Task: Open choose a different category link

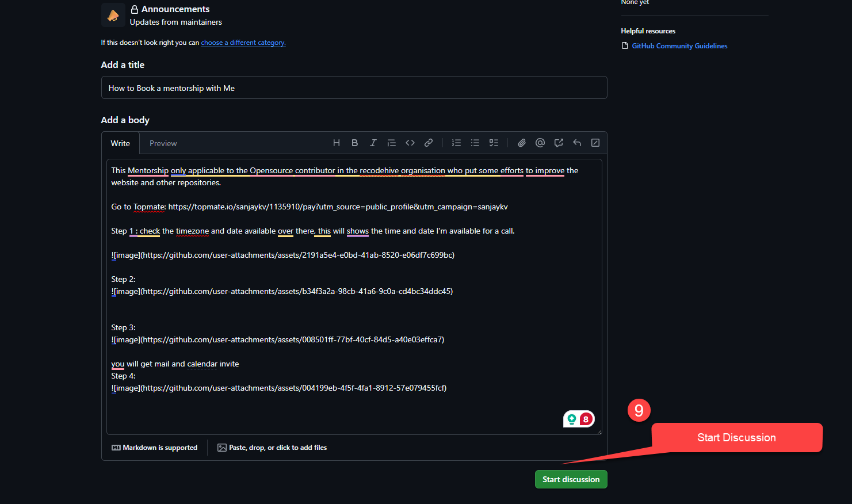Action: click(x=243, y=43)
